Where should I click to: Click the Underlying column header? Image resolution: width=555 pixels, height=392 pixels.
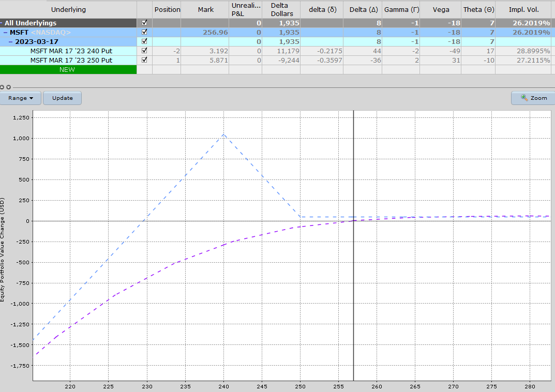point(67,9)
